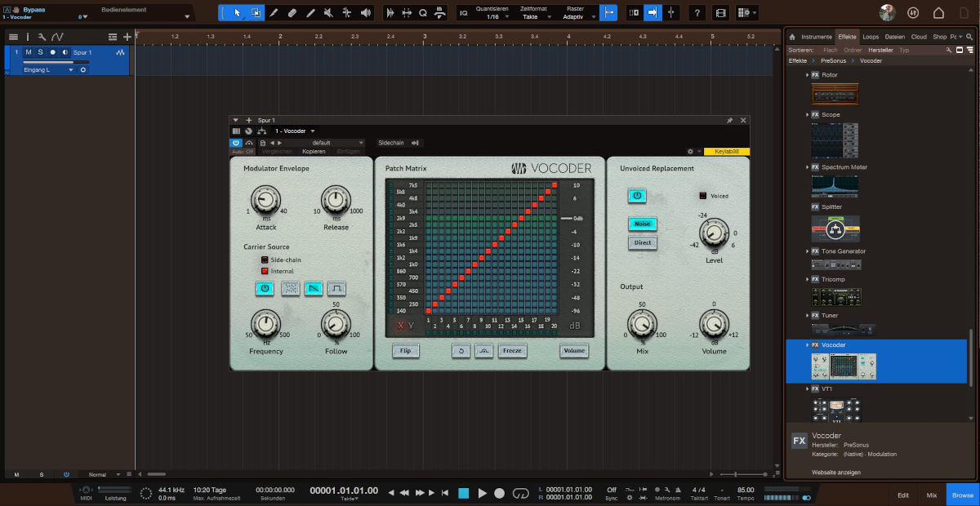Image resolution: width=980 pixels, height=506 pixels.
Task: Select the Mute tool
Action: pos(328,12)
